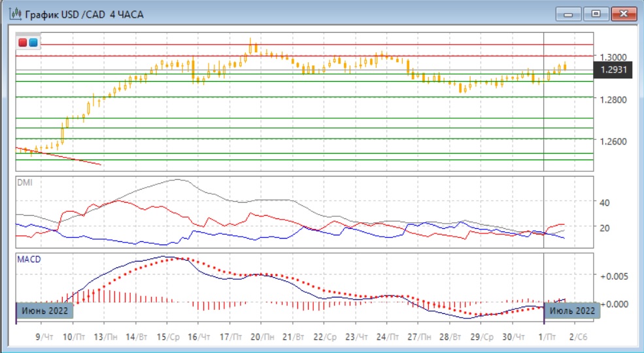Click the Июнь 2022 month marker

[44, 311]
